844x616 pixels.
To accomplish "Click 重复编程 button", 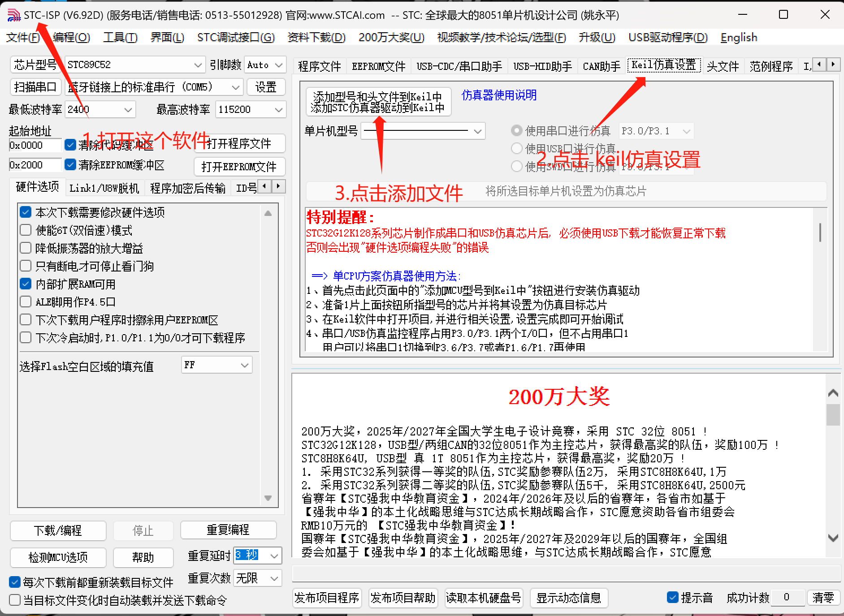I will (228, 530).
